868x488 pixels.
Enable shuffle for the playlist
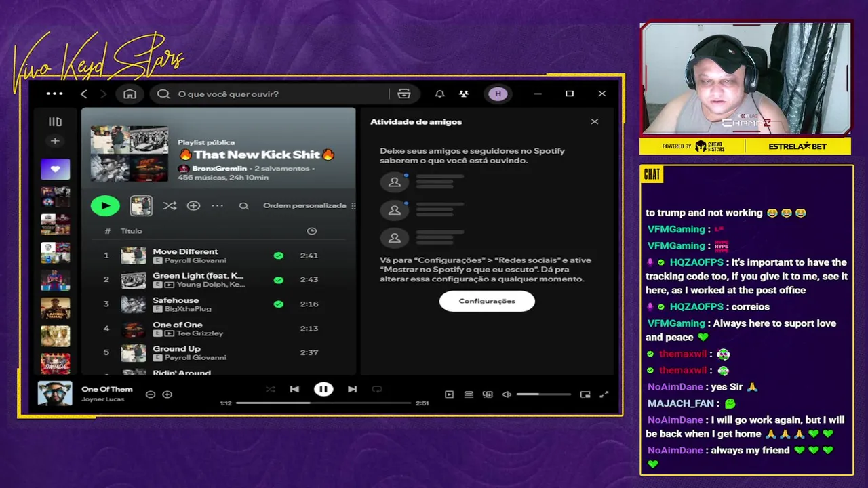[x=170, y=205]
